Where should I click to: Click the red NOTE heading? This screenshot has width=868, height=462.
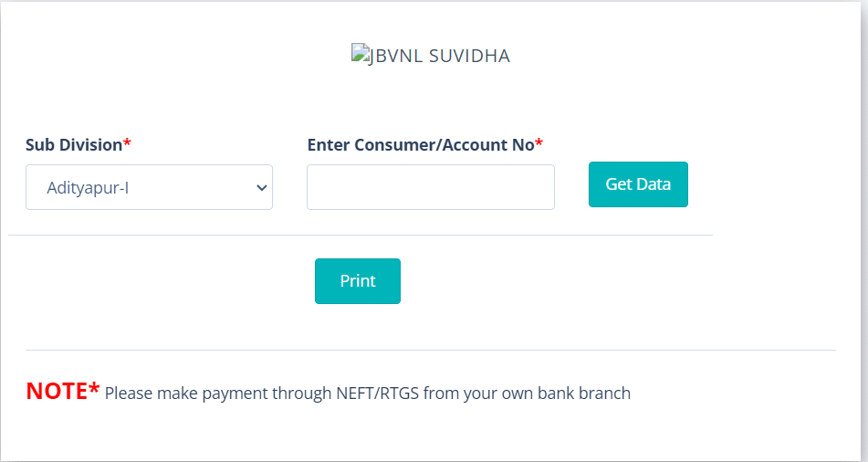tap(56, 392)
